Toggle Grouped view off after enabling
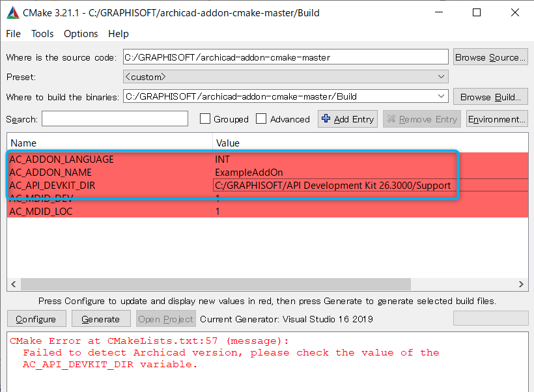 tap(206, 119)
